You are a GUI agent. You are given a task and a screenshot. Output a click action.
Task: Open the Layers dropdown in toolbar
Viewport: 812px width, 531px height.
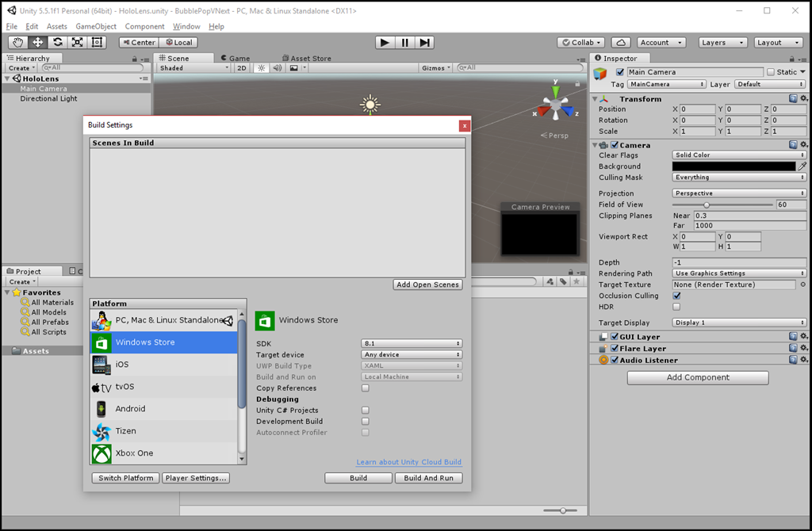coord(722,43)
